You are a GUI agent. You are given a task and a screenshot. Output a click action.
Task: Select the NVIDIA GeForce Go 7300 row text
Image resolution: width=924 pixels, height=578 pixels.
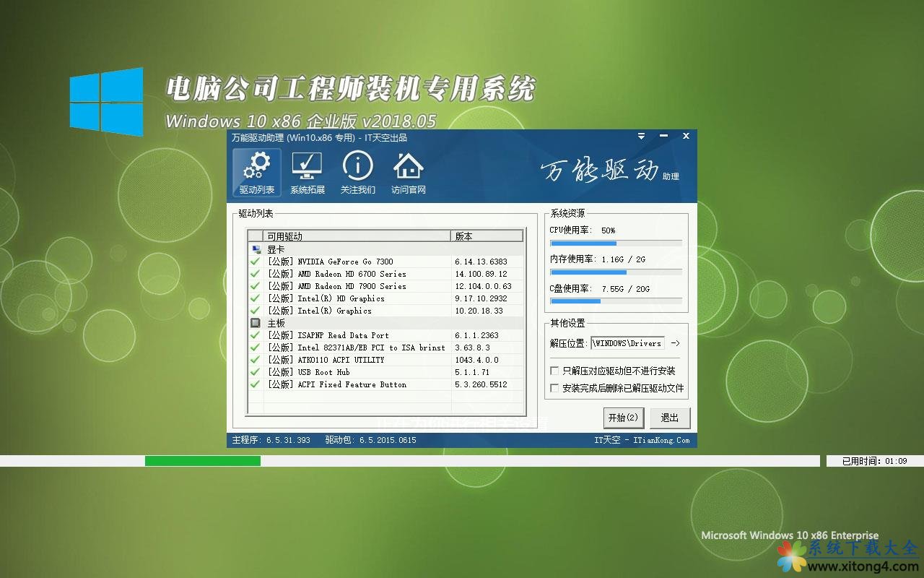331,262
